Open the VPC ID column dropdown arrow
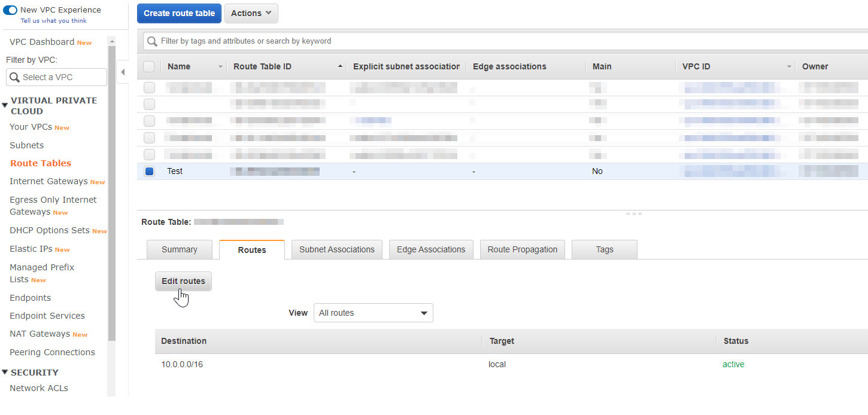Screen dimensions: 868x415 pos(790,66)
